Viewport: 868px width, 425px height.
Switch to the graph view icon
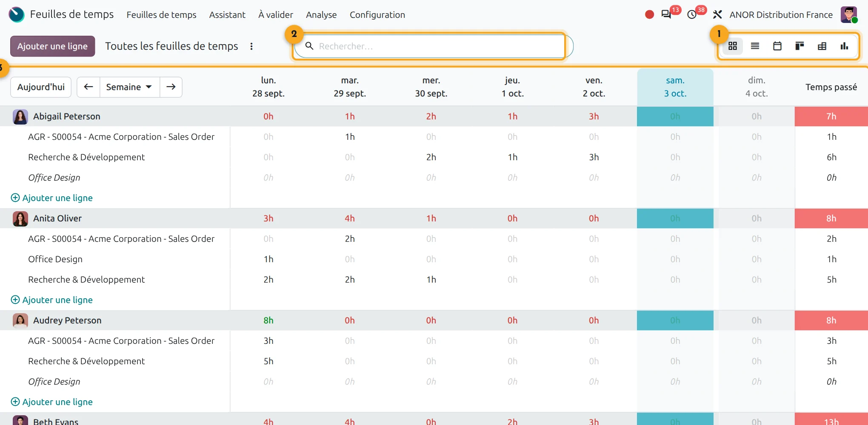pyautogui.click(x=844, y=46)
